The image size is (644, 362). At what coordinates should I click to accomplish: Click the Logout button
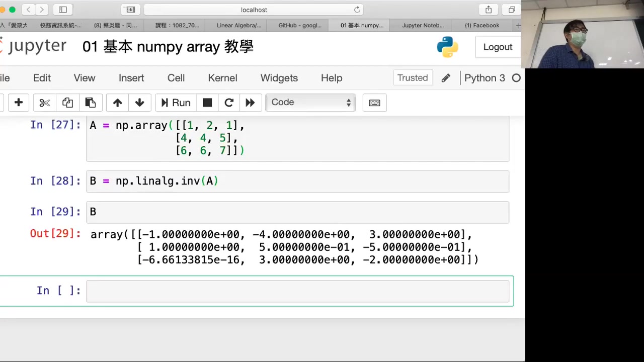click(x=498, y=46)
